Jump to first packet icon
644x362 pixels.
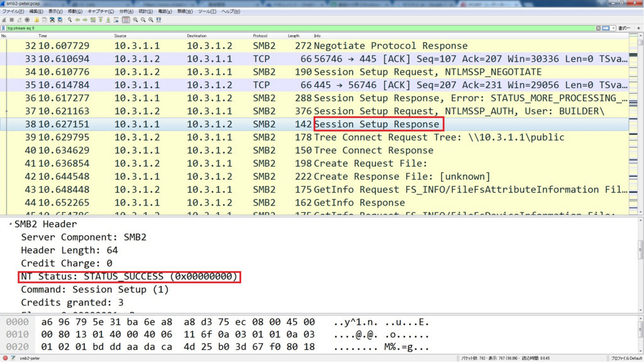[101, 19]
